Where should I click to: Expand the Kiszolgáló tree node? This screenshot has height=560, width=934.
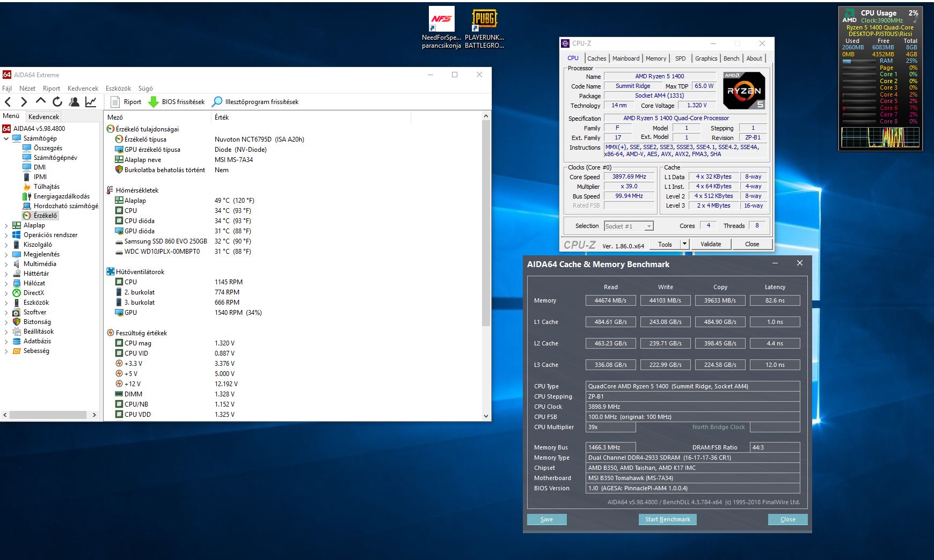tap(6, 245)
